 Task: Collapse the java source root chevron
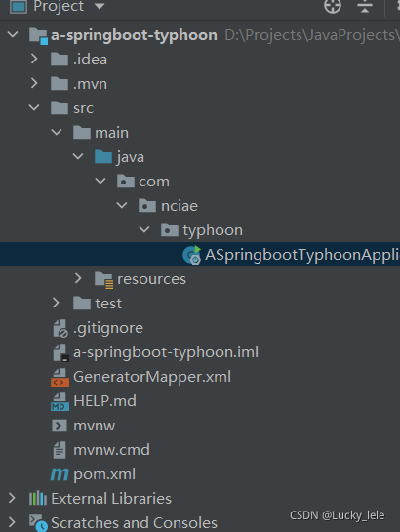(78, 156)
